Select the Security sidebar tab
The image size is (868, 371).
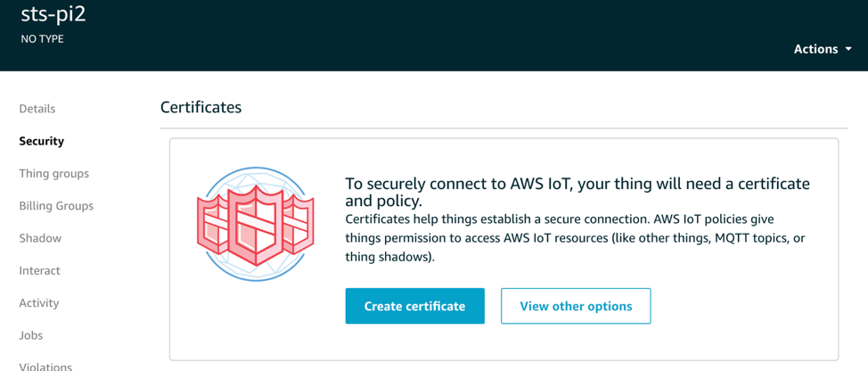pyautogui.click(x=42, y=141)
